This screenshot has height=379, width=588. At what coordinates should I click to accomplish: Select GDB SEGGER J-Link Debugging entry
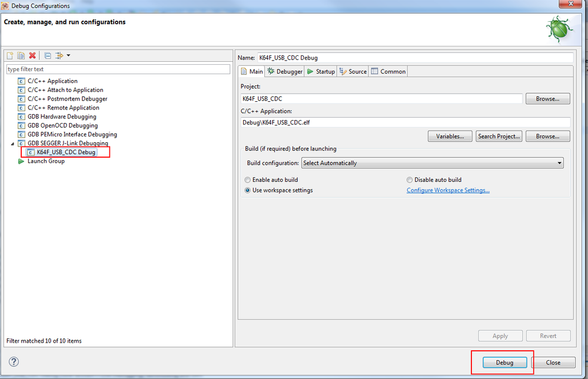[68, 144]
